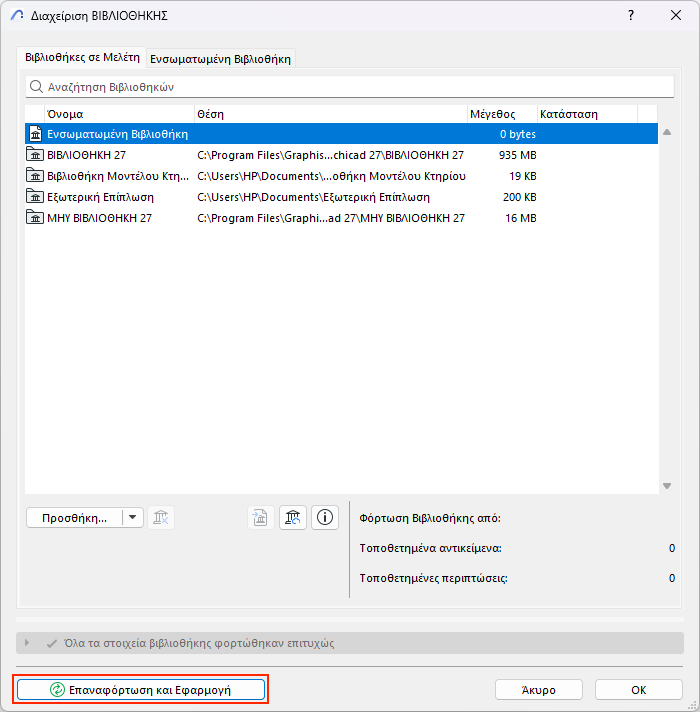Sort by Κατάσταση column header
This screenshot has height=712, width=700.
coord(587,114)
